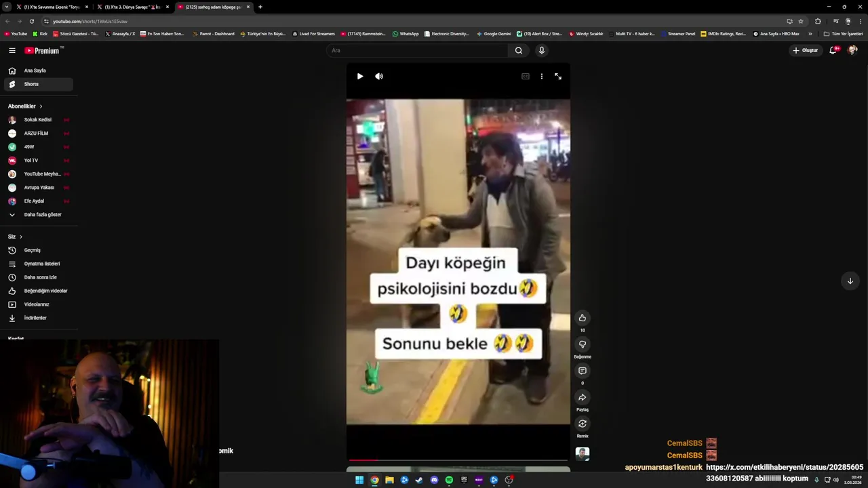Viewport: 868px width, 488px height.
Task: Open Chrome three-dot menu
Action: 861,21
